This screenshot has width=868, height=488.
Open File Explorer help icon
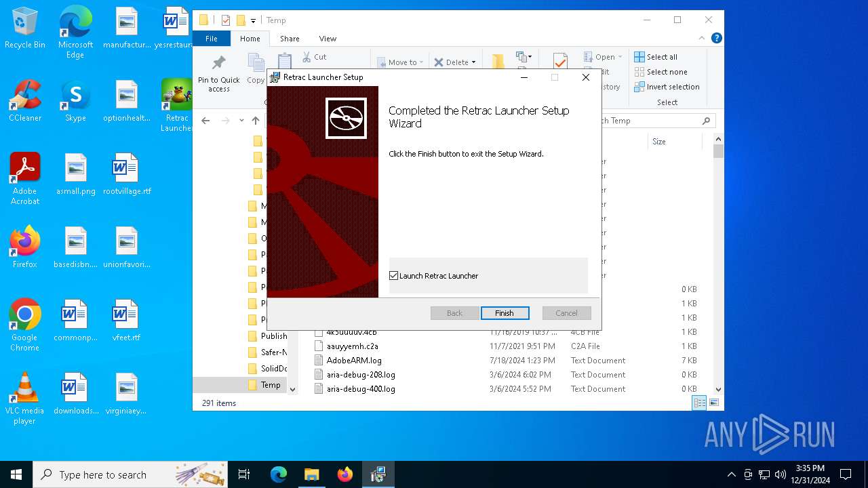(x=716, y=39)
